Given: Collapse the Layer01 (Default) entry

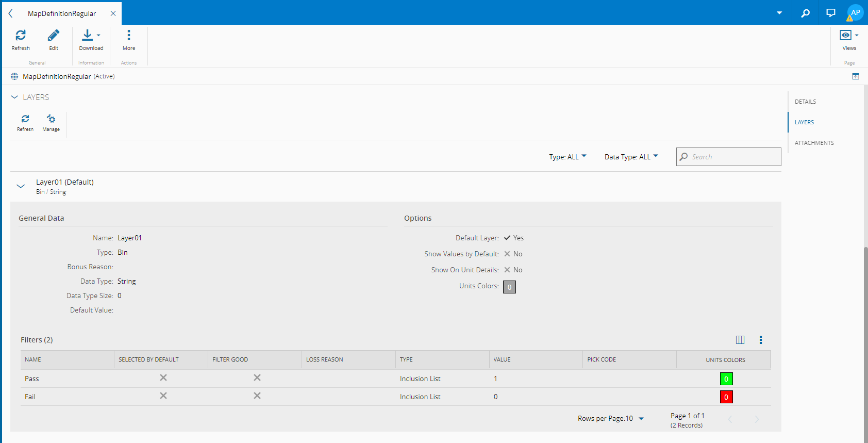Looking at the screenshot, I should tap(21, 186).
